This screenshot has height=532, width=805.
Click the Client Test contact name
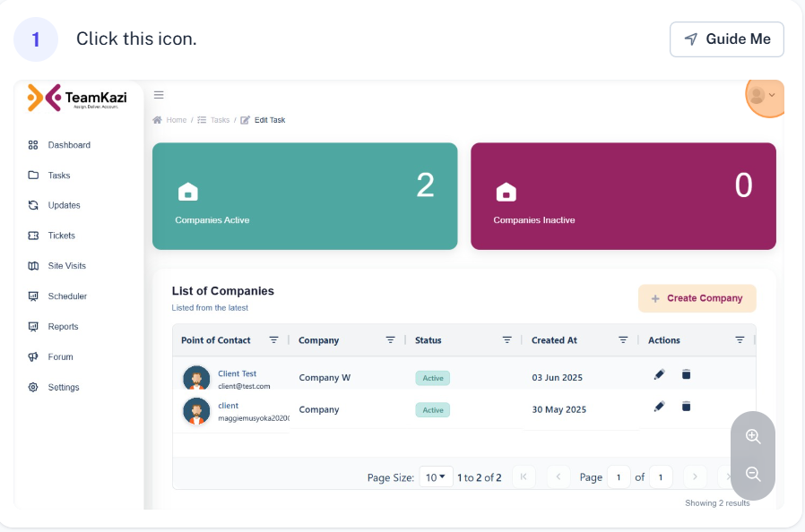(237, 373)
